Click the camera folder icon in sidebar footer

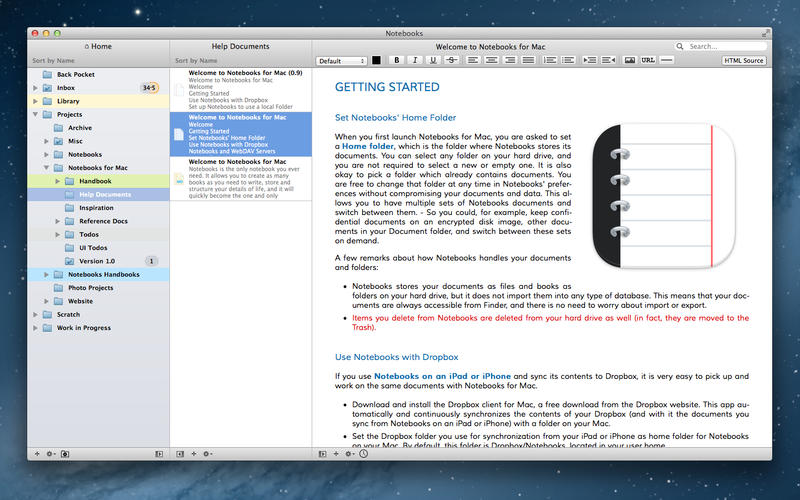[65, 454]
